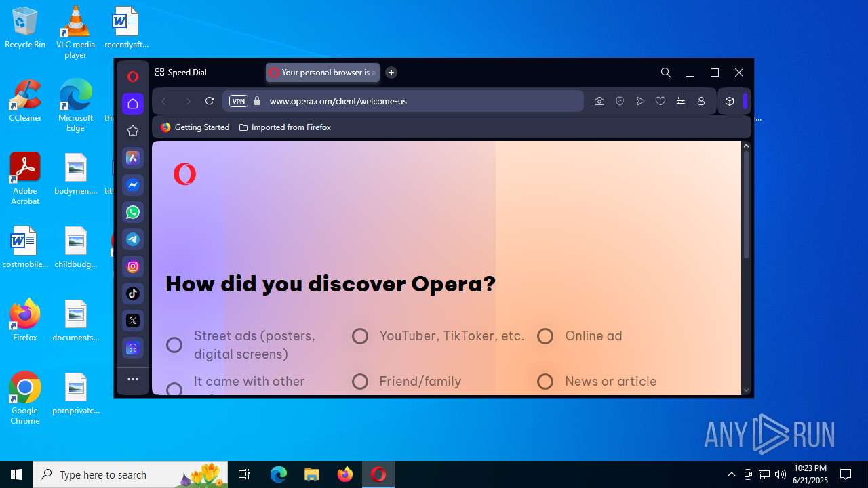Open Instagram in the sidebar
868x488 pixels.
133,266
